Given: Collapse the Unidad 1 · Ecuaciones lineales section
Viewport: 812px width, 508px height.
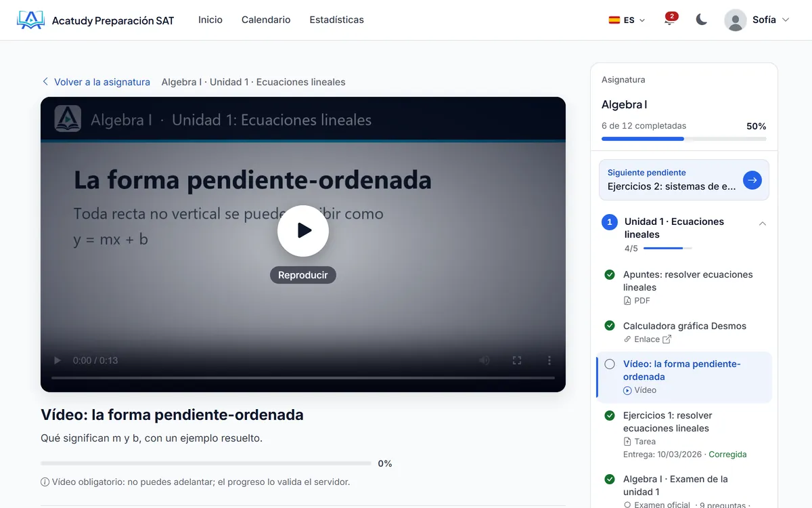Looking at the screenshot, I should 763,224.
